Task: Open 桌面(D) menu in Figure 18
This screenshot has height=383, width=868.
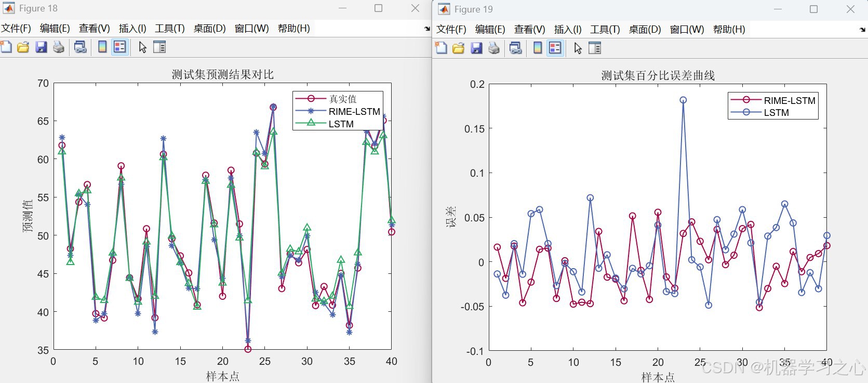Action: pos(210,29)
